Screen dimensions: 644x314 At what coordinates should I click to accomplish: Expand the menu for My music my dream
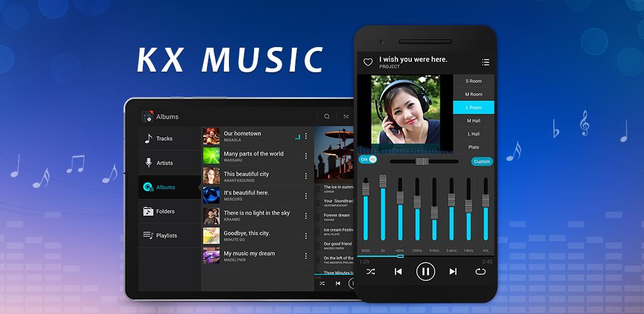306,256
